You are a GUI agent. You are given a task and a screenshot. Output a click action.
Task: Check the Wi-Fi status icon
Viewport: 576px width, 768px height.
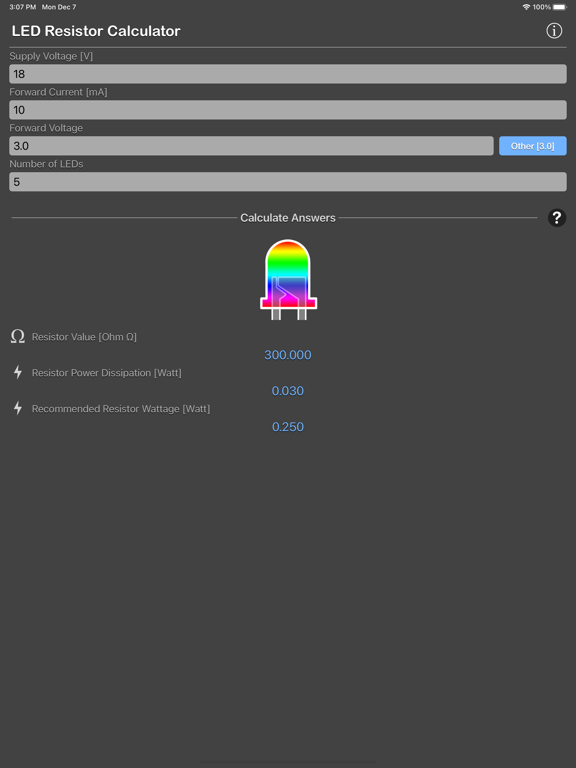pyautogui.click(x=526, y=7)
